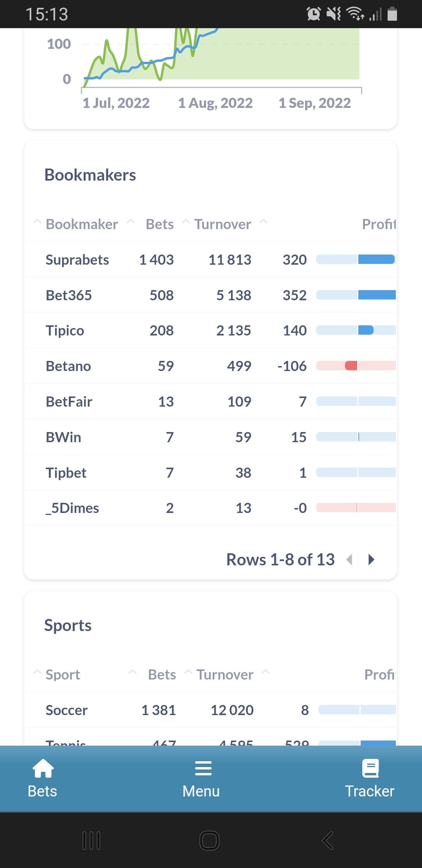Open Android recent apps button
422x868 pixels.
92,841
